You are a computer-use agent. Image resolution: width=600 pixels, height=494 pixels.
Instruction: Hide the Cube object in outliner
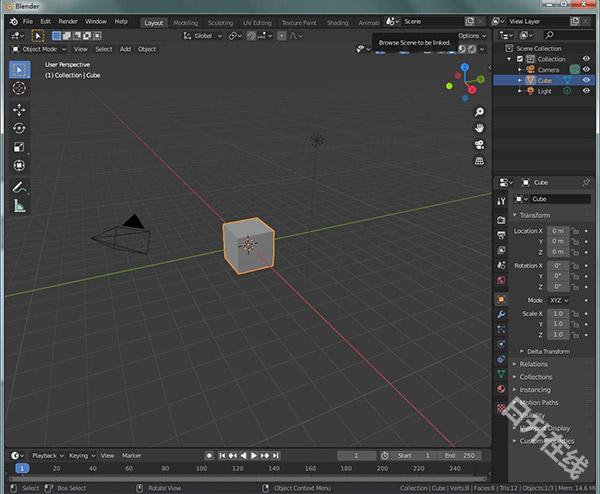pyautogui.click(x=586, y=80)
